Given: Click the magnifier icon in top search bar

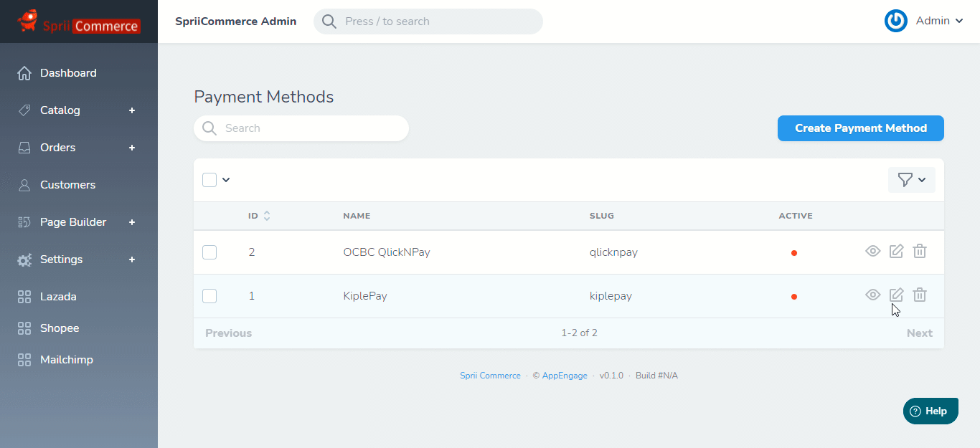Looking at the screenshot, I should click(329, 22).
